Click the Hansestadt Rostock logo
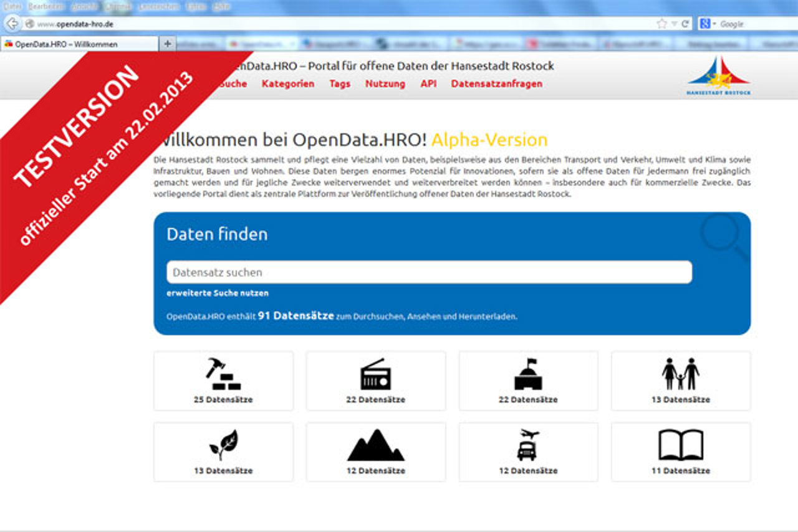Screen dimensions: 798x532 (719, 75)
